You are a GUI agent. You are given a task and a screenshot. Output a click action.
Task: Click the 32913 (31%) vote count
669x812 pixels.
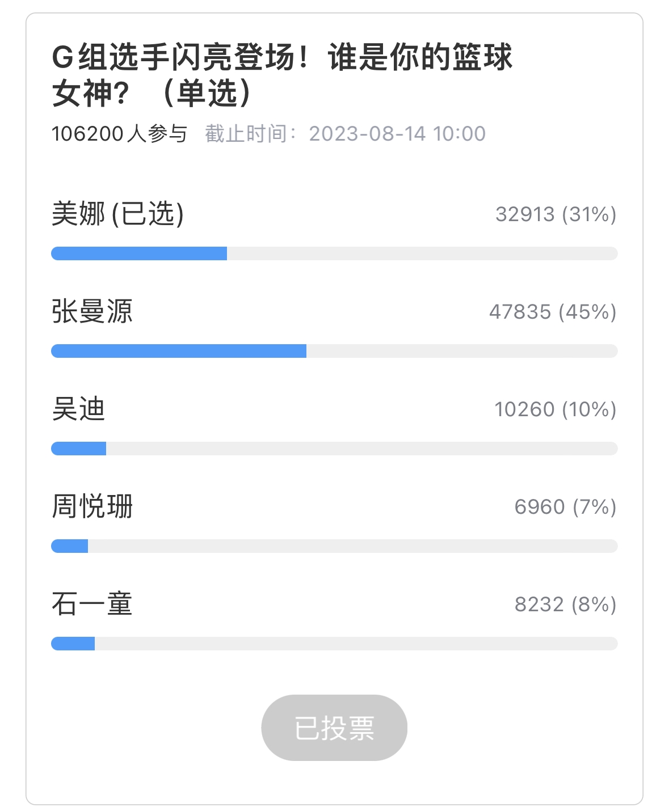point(556,214)
